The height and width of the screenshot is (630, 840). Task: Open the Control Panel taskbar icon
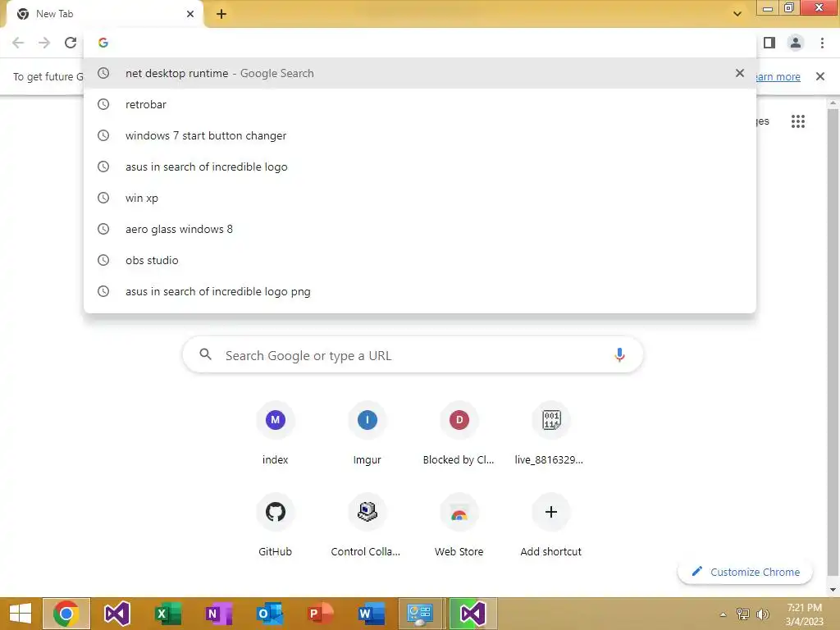[x=421, y=614]
